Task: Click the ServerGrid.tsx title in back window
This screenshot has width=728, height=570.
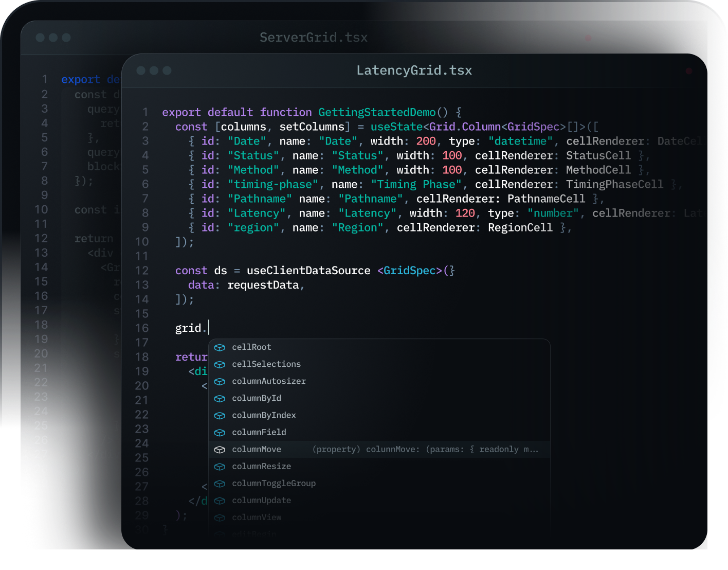Action: click(x=314, y=38)
